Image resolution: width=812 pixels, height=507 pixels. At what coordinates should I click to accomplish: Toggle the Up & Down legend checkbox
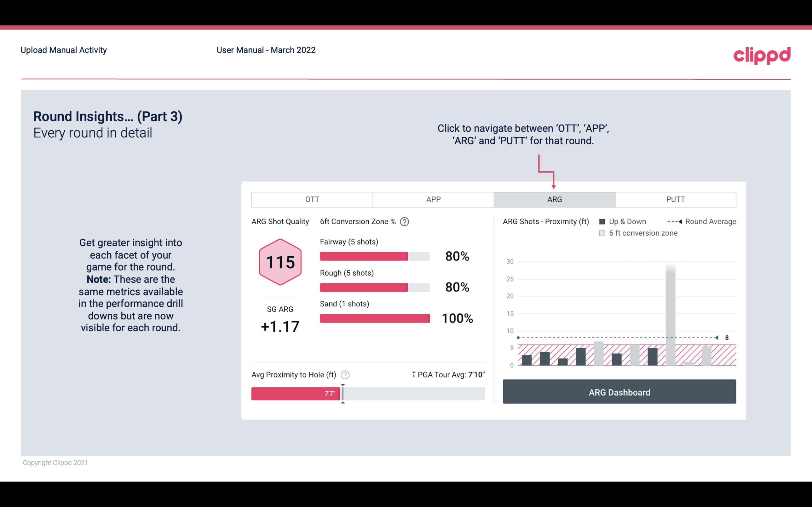click(x=603, y=221)
